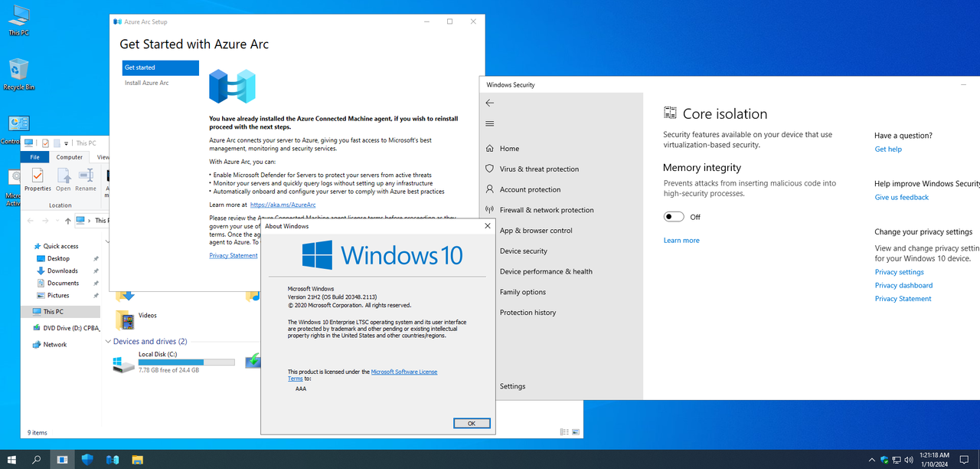980x469 pixels.
Task: Click the taskbar Search icon
Action: pos(37,460)
